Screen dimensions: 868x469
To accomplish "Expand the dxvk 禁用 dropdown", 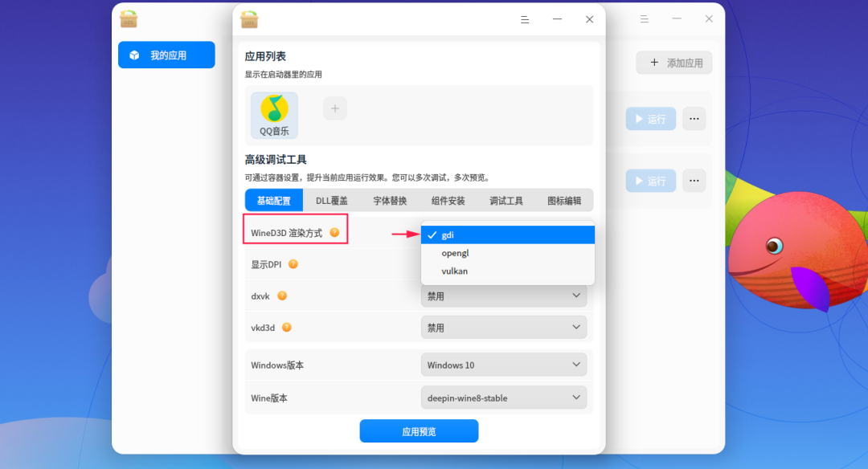I will (504, 296).
